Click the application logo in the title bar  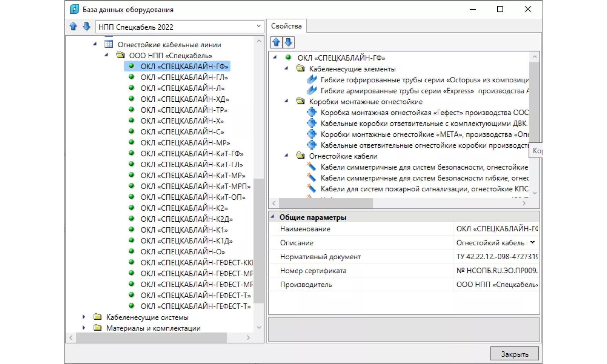(74, 9)
